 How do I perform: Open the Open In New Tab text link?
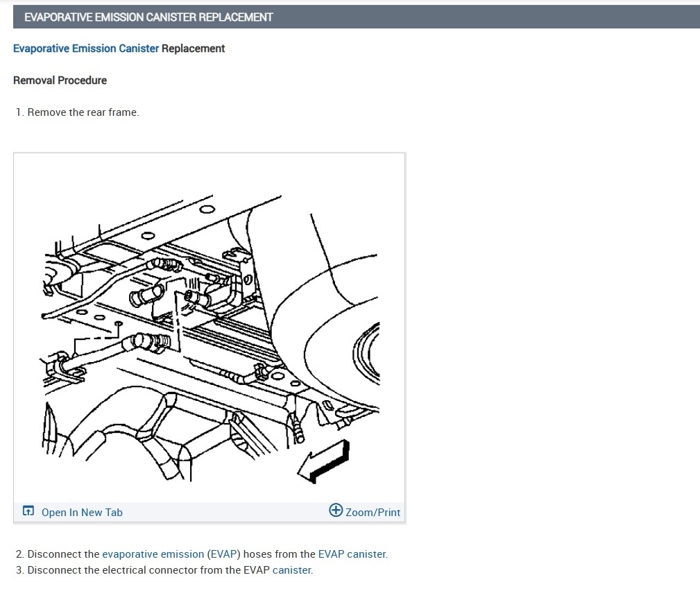(82, 513)
